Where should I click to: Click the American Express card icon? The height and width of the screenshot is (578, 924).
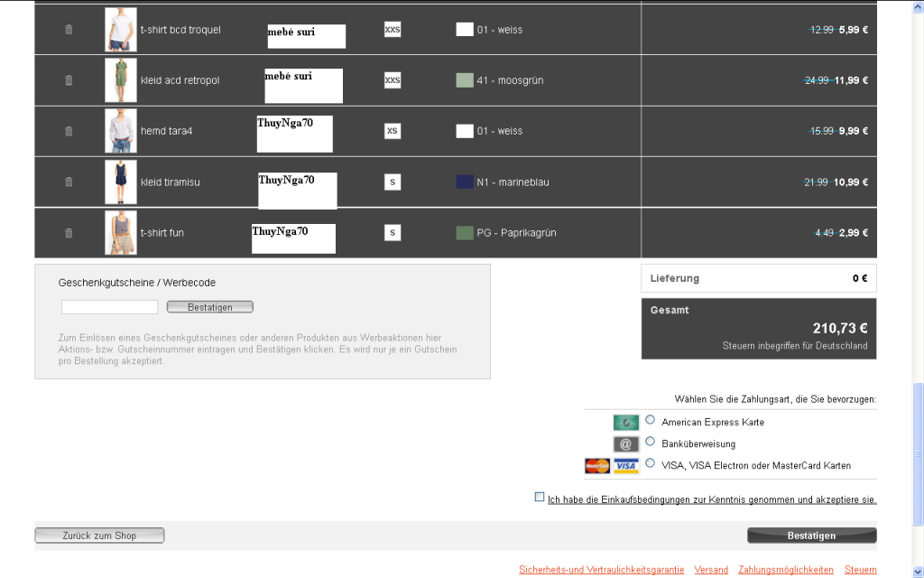626,423
